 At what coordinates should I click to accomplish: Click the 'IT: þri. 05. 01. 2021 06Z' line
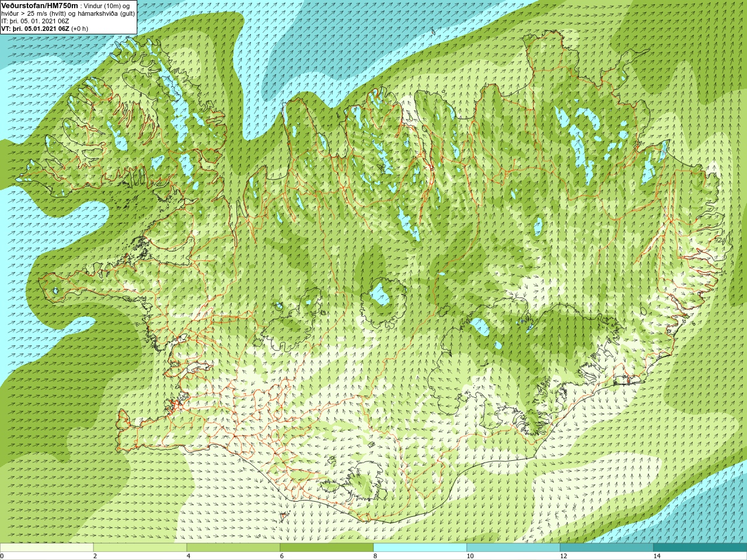point(35,21)
